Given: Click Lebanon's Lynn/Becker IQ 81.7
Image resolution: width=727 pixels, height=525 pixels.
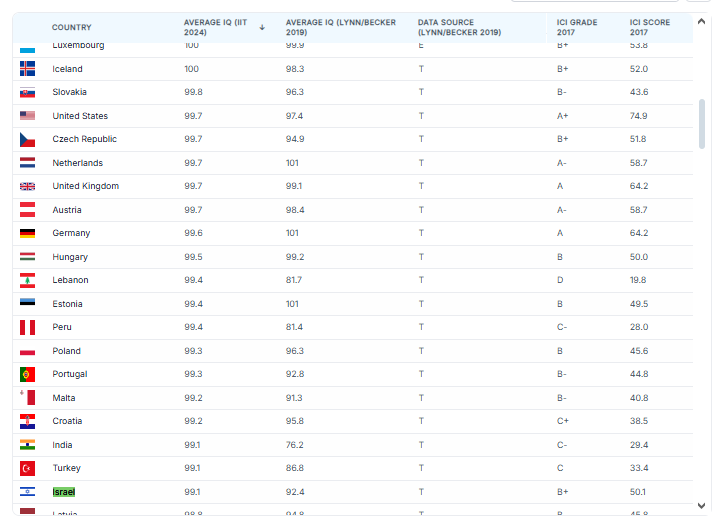Looking at the screenshot, I should coord(293,280).
